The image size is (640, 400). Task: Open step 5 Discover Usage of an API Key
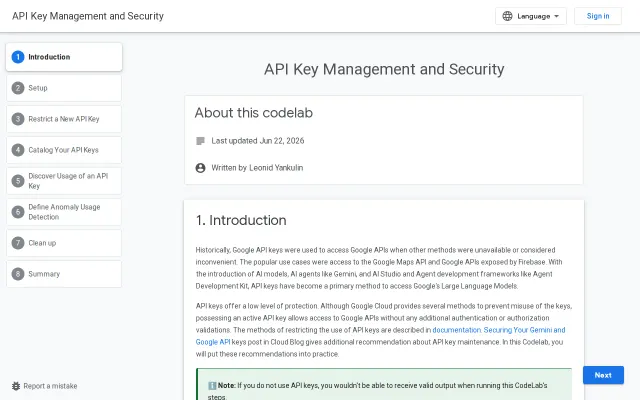(x=64, y=181)
